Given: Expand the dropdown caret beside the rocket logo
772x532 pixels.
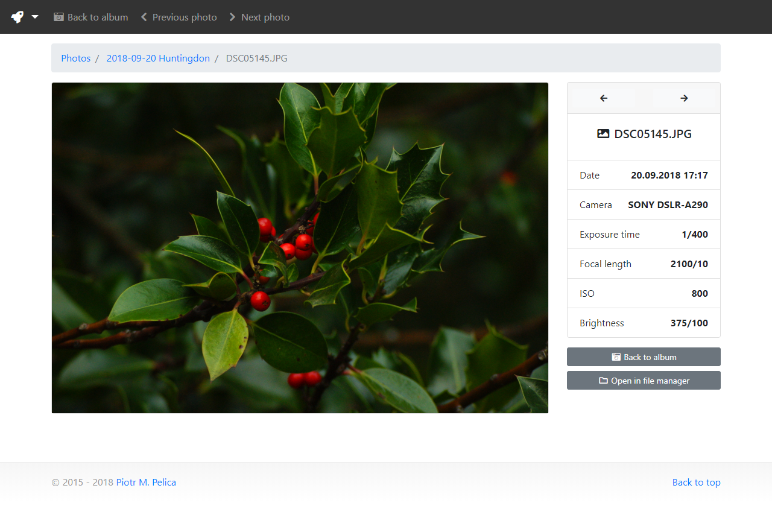Looking at the screenshot, I should click(35, 17).
